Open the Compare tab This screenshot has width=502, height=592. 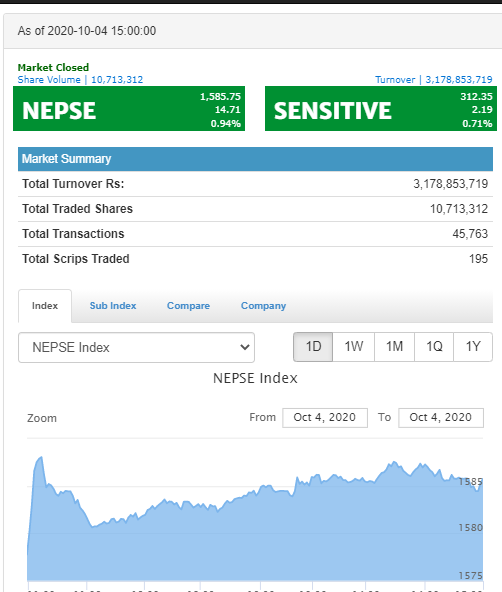coord(188,306)
